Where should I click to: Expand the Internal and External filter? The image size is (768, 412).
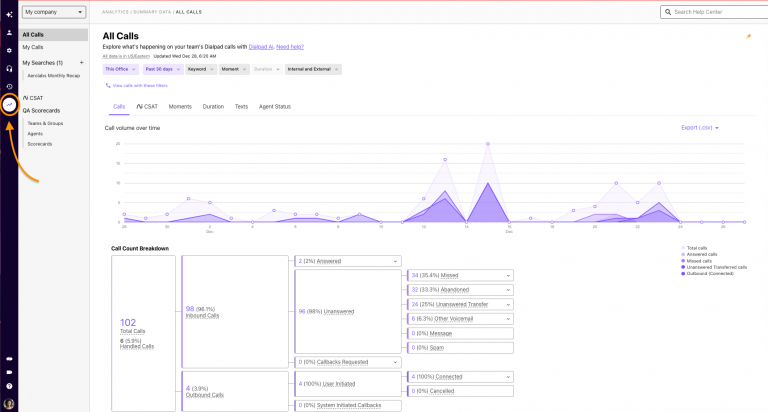(x=313, y=69)
